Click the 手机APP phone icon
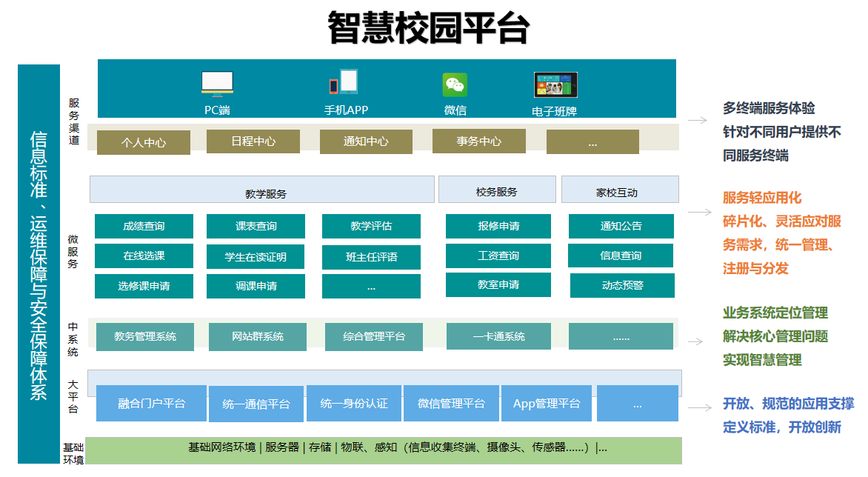The width and height of the screenshot is (868, 477). (344, 81)
